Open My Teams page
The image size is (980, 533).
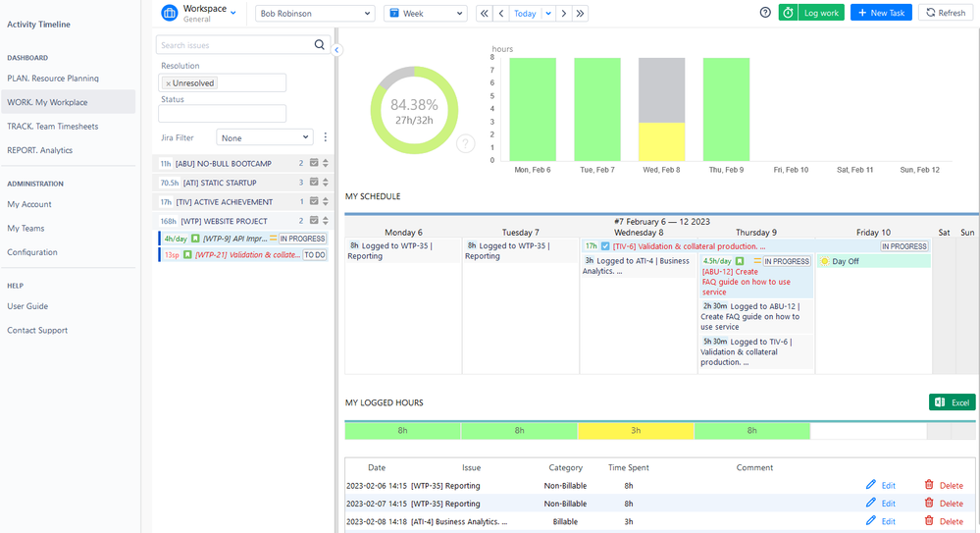tap(26, 229)
